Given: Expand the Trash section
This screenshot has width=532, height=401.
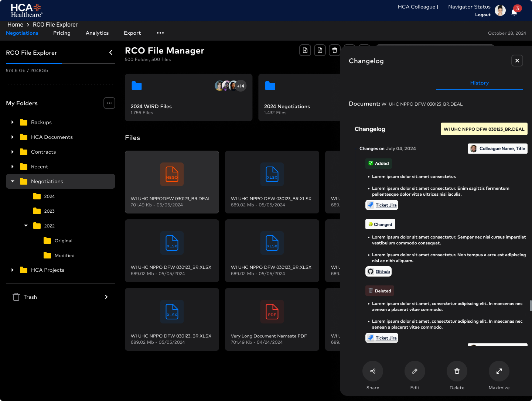Looking at the screenshot, I should point(106,297).
